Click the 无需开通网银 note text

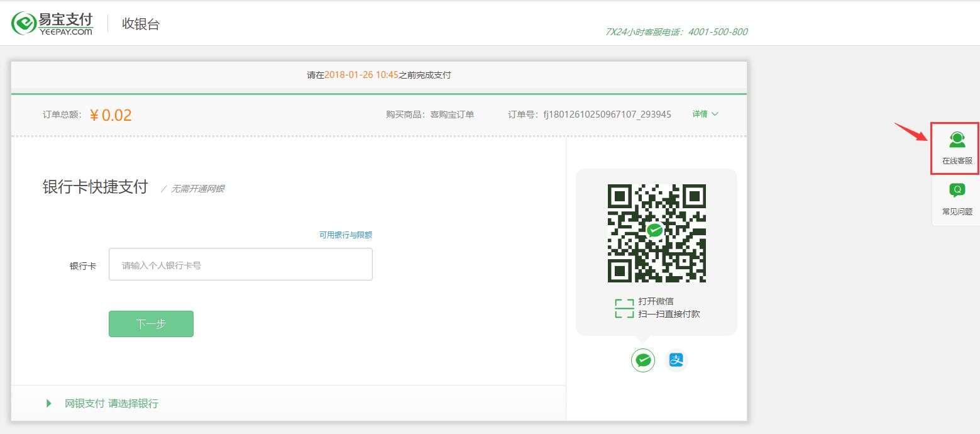(198, 189)
